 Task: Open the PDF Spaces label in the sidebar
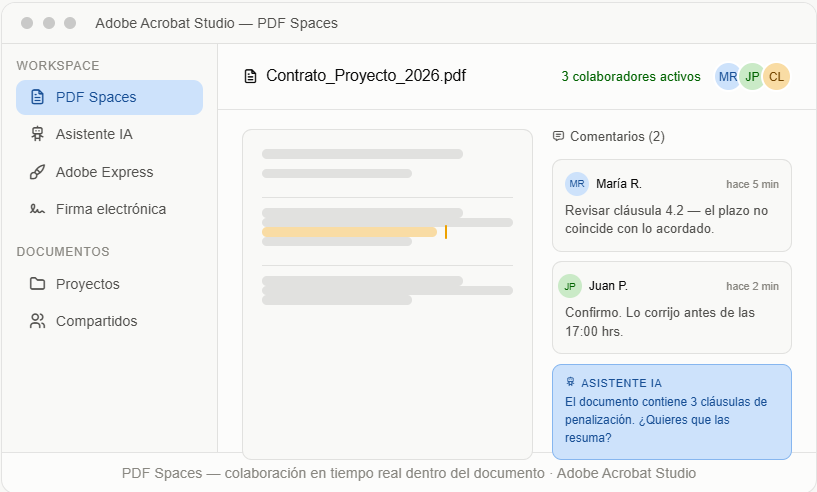[x=96, y=97]
